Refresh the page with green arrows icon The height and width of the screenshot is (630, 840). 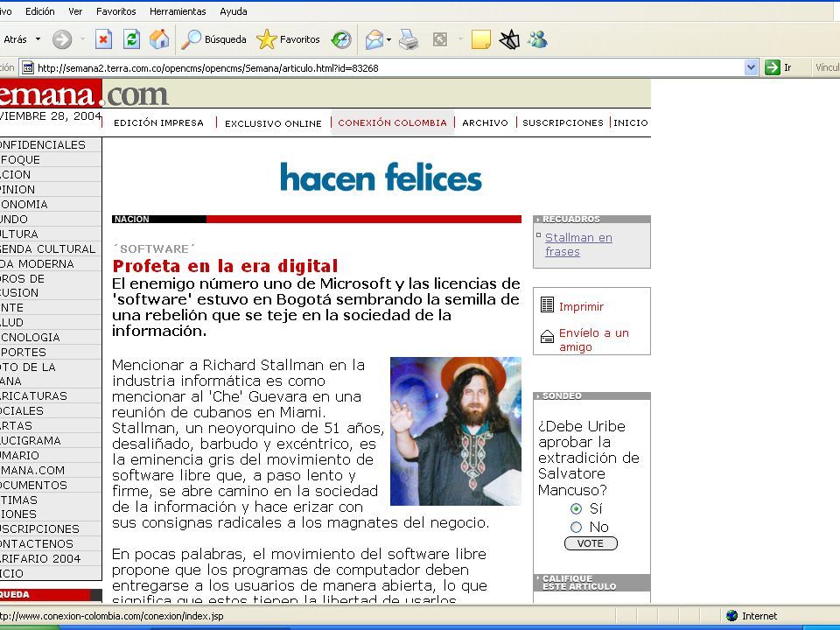point(131,39)
